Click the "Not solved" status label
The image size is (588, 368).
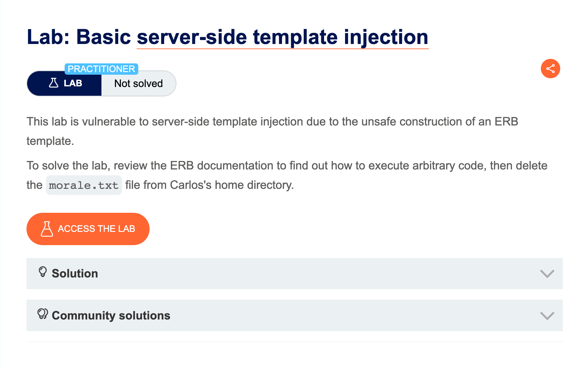tap(138, 83)
